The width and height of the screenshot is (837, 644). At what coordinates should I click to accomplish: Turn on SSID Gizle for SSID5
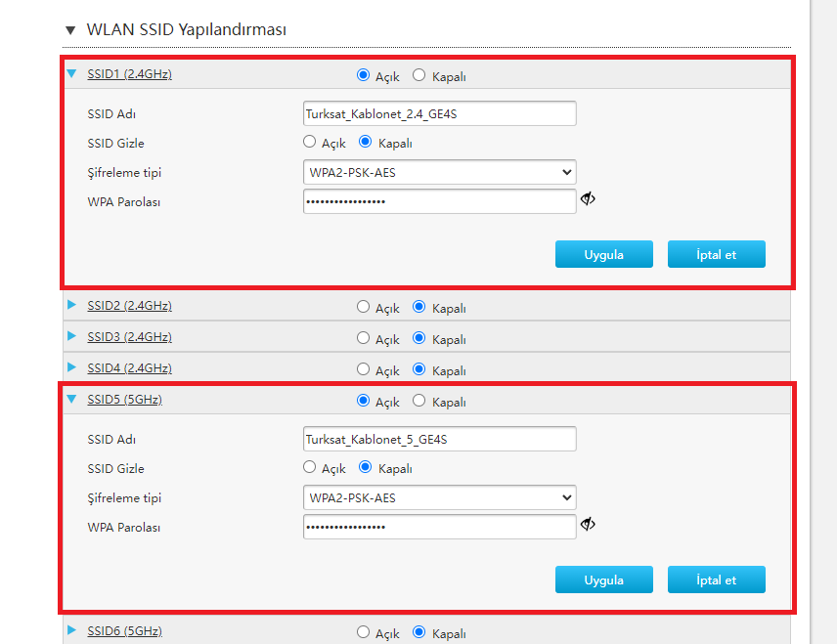[310, 467]
